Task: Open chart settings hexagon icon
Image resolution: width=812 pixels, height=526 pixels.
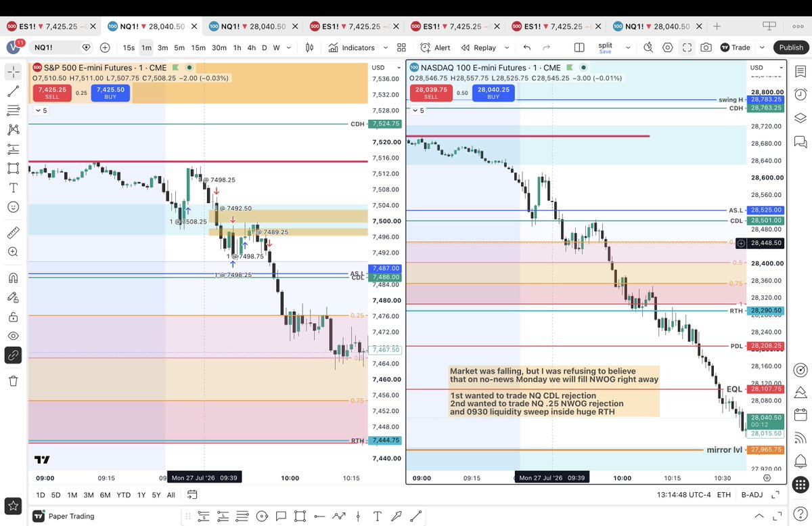Action: click(x=668, y=47)
